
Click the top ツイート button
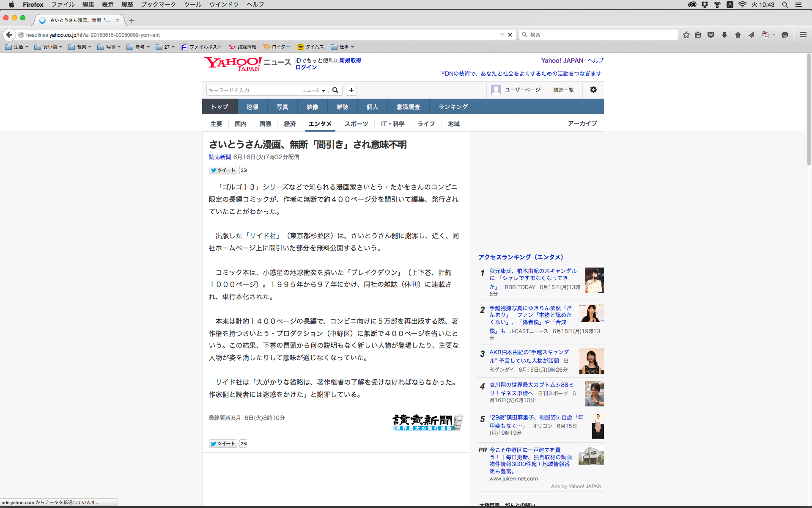point(223,170)
